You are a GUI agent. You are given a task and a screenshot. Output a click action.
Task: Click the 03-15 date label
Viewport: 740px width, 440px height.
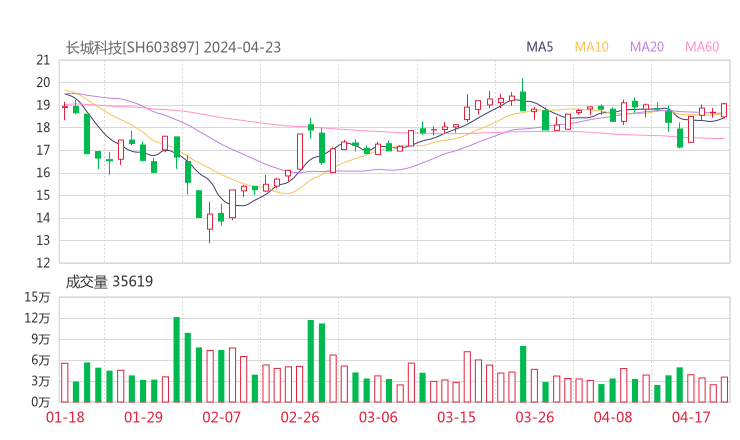click(x=456, y=417)
